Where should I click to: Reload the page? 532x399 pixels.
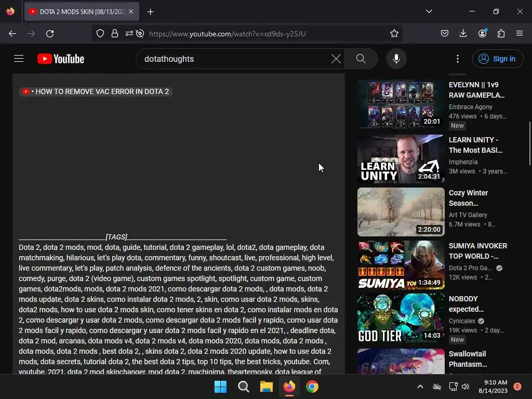tap(50, 34)
